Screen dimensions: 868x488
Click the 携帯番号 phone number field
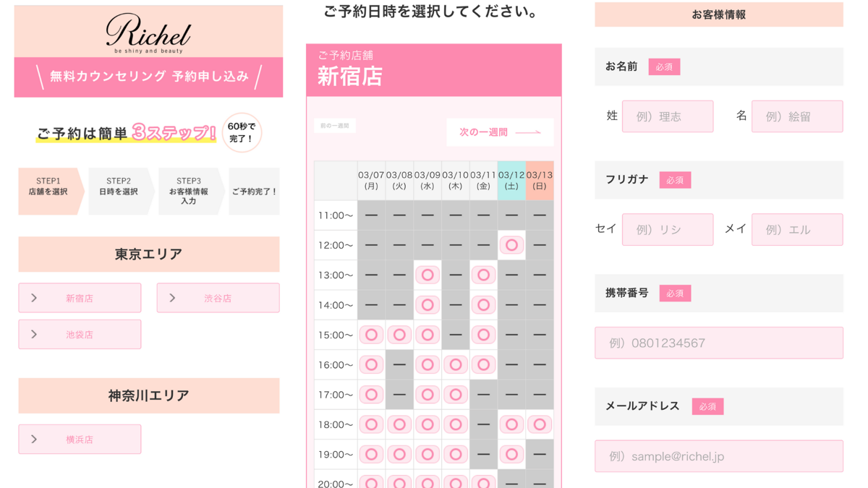(x=718, y=343)
